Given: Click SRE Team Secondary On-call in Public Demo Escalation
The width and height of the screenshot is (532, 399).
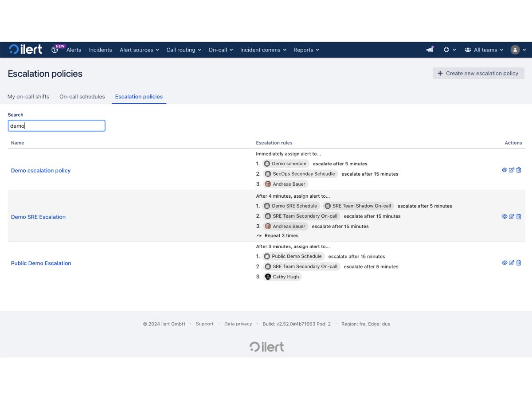Looking at the screenshot, I should (x=301, y=266).
